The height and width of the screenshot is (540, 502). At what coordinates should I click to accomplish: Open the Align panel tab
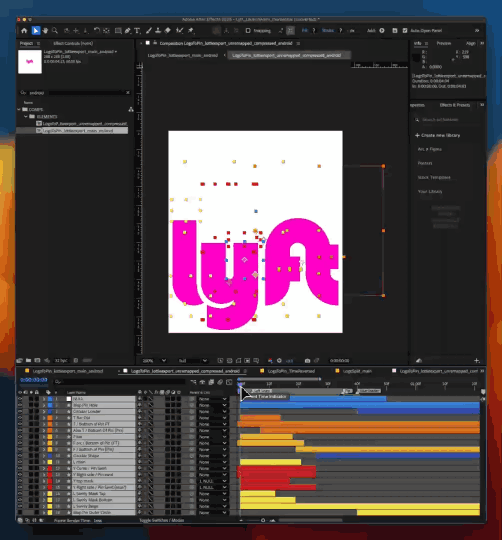[x=470, y=43]
